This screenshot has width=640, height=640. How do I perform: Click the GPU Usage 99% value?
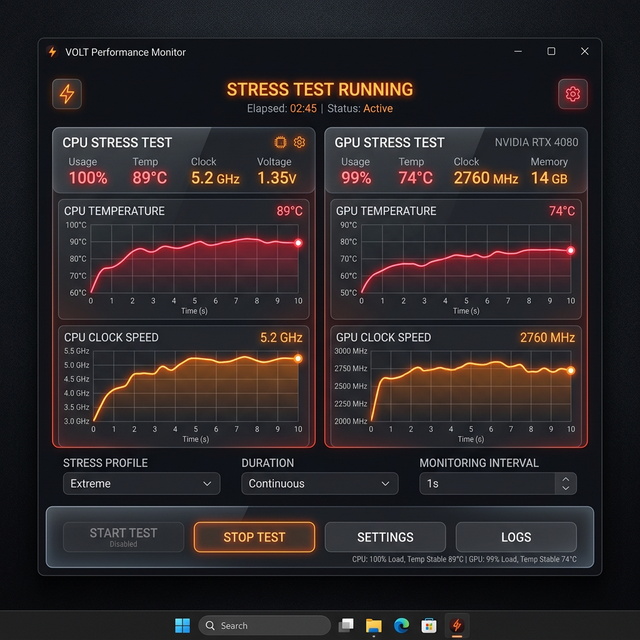pos(356,178)
